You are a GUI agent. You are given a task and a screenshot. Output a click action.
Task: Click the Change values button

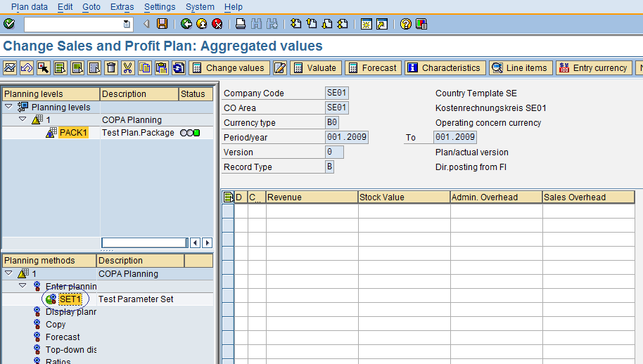229,67
